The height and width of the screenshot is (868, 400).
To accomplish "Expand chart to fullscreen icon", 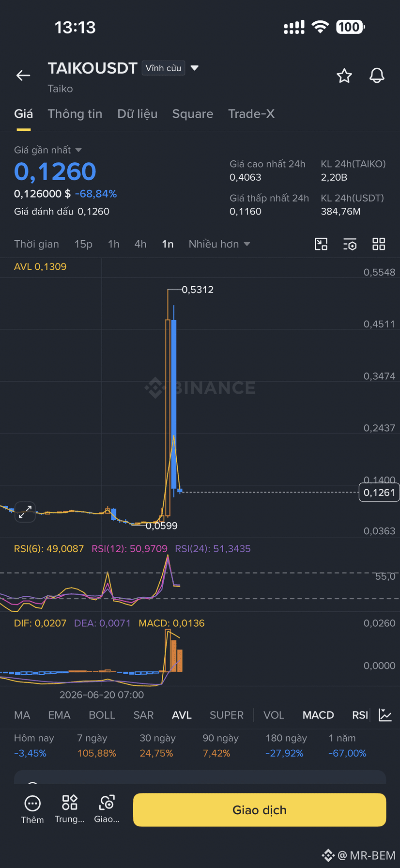I will click(25, 511).
